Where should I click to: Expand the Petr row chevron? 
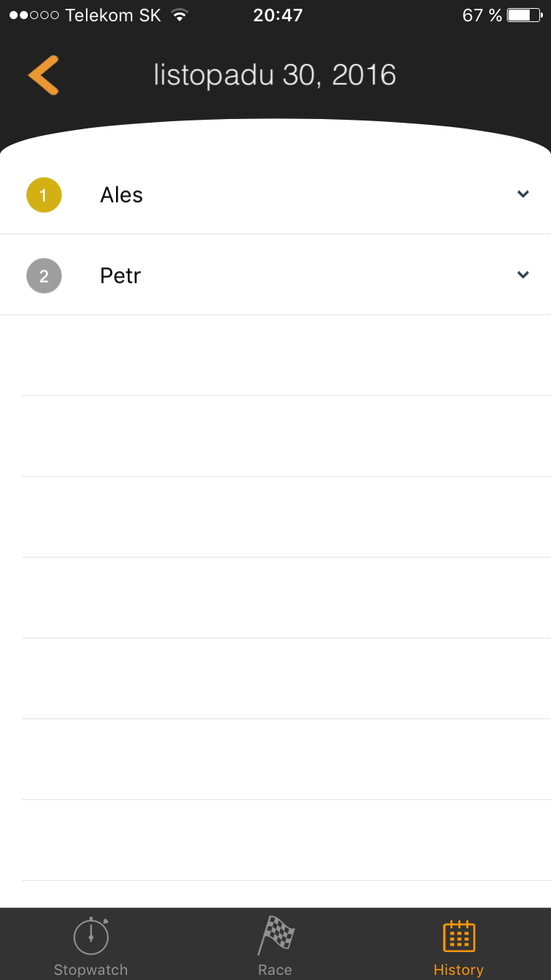coord(523,275)
